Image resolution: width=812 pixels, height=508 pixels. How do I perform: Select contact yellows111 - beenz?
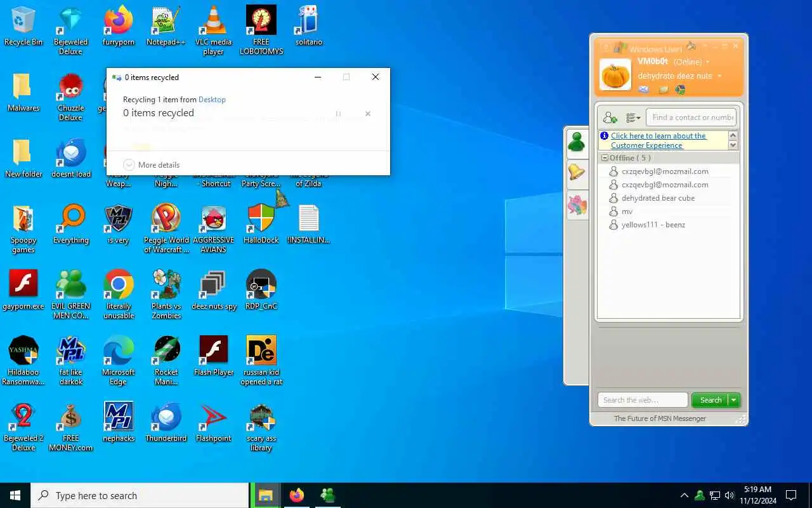pyautogui.click(x=653, y=225)
